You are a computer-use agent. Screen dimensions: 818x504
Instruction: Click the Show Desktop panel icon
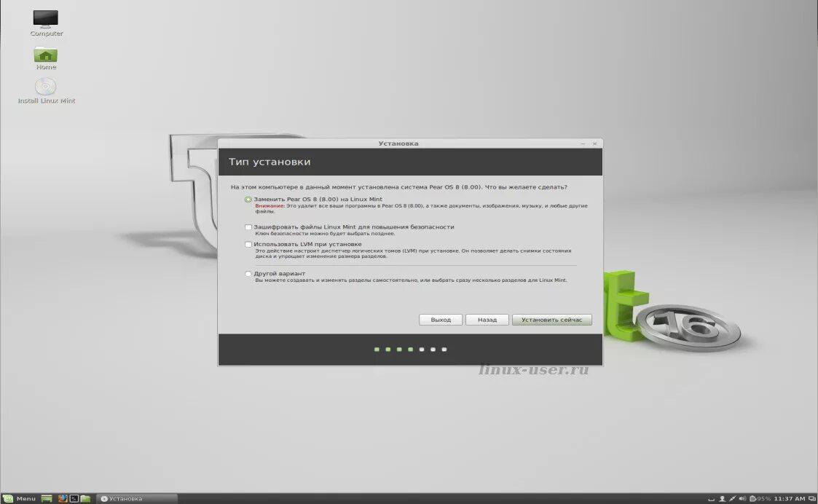click(47, 499)
